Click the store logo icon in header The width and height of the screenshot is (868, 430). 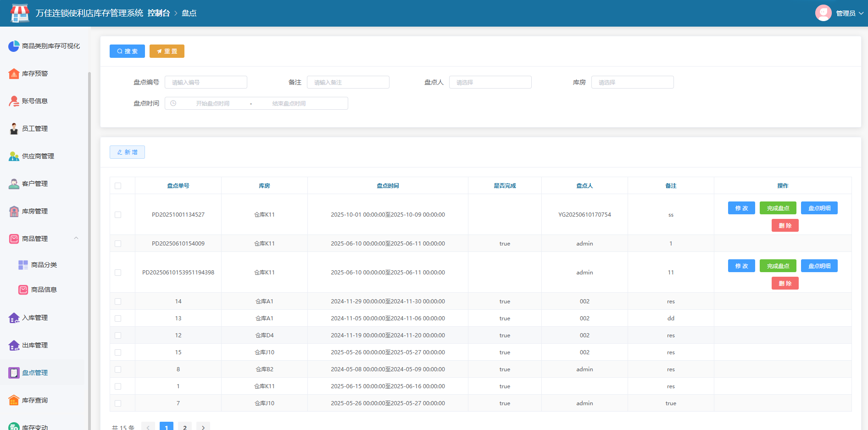(x=20, y=13)
